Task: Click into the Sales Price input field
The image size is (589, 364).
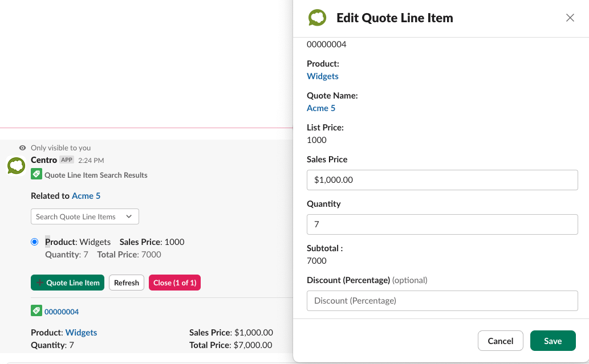Action: tap(442, 180)
